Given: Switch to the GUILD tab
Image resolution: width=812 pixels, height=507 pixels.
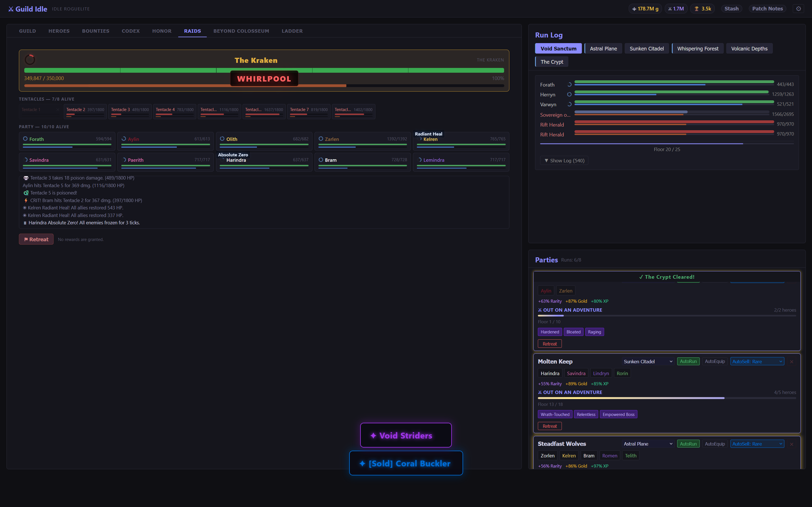Looking at the screenshot, I should [x=28, y=31].
